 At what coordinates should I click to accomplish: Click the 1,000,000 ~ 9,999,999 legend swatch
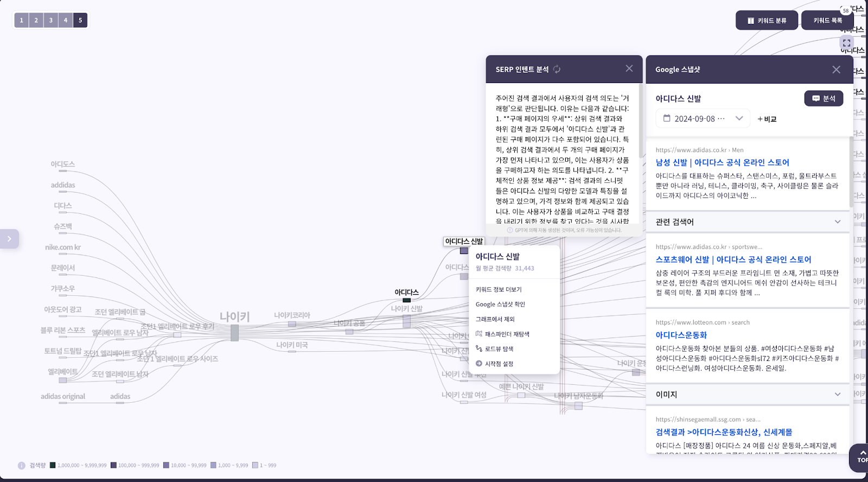coord(53,465)
